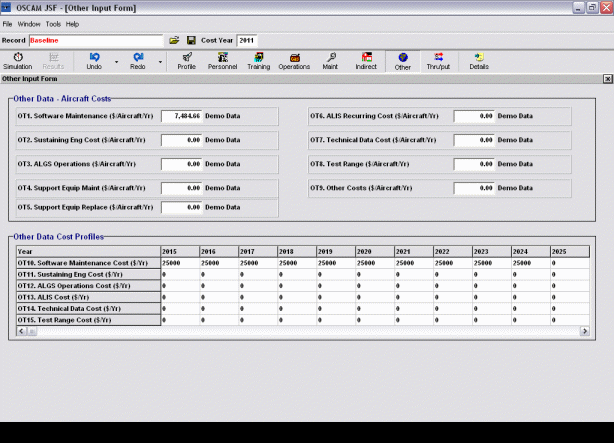
Task: Restore the OSCAM JSF window
Action: point(592,7)
